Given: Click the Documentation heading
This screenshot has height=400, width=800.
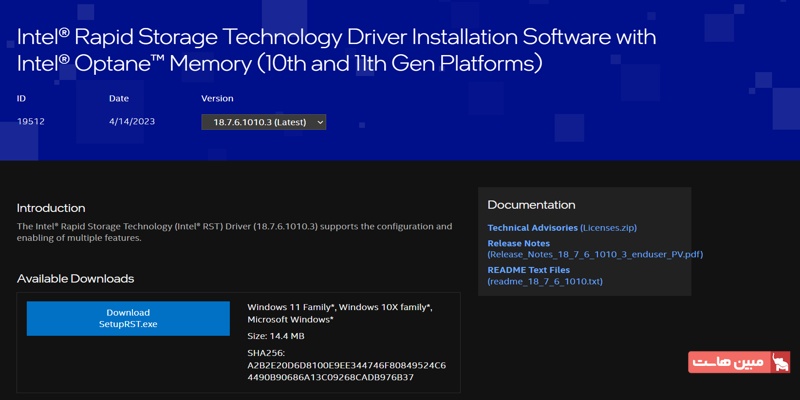Looking at the screenshot, I should pos(531,205).
